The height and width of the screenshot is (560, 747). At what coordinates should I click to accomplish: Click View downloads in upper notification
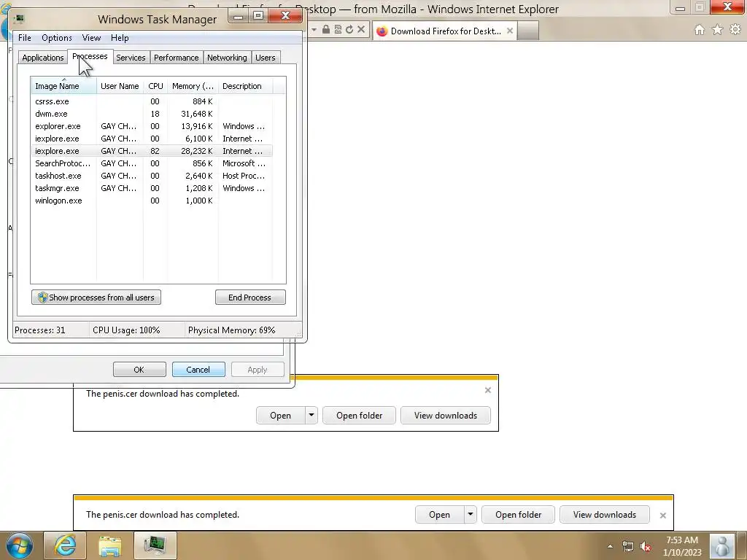click(x=446, y=415)
